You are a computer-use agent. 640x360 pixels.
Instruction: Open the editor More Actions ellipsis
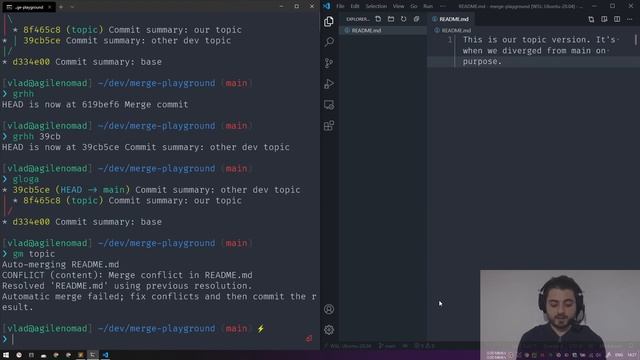pos(630,19)
